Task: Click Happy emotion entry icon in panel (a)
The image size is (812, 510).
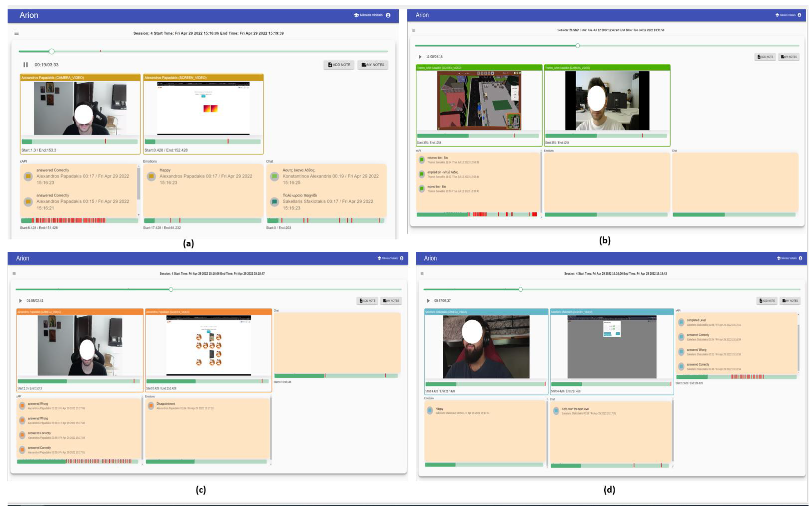Action: pyautogui.click(x=151, y=176)
